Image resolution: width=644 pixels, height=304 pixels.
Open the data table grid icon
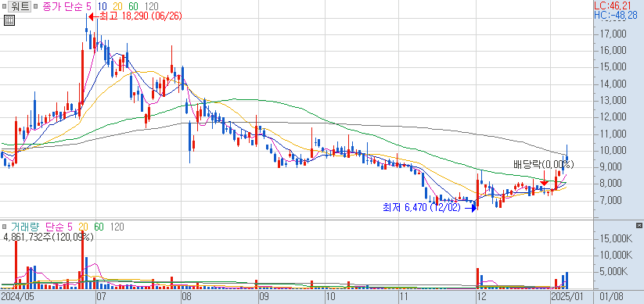tap(10, 20)
